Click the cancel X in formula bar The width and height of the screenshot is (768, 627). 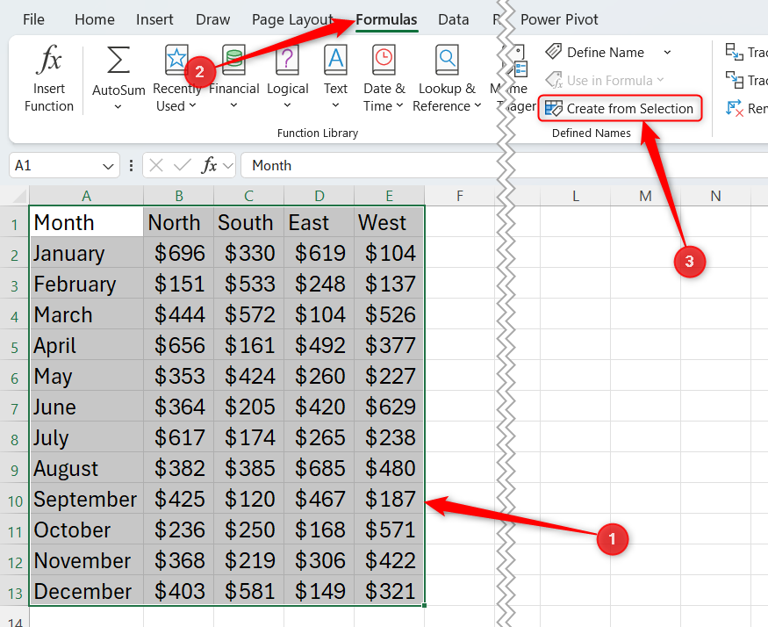(156, 166)
